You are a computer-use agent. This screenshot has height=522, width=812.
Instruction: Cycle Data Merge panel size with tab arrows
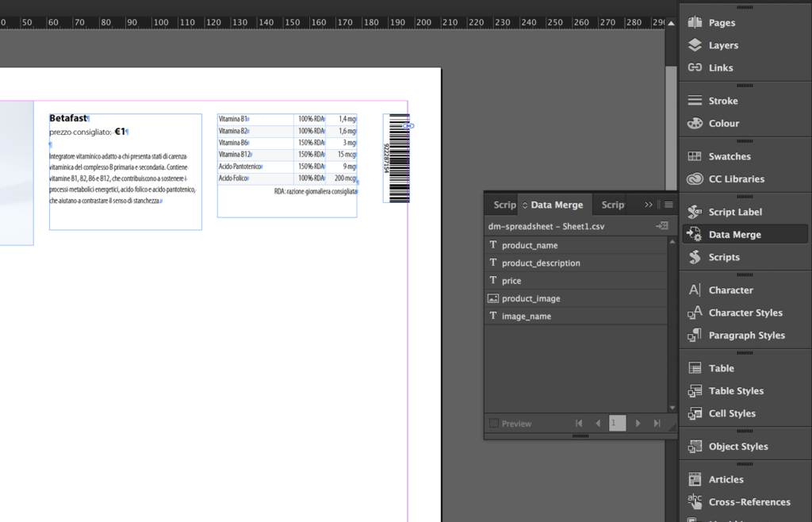[525, 205]
